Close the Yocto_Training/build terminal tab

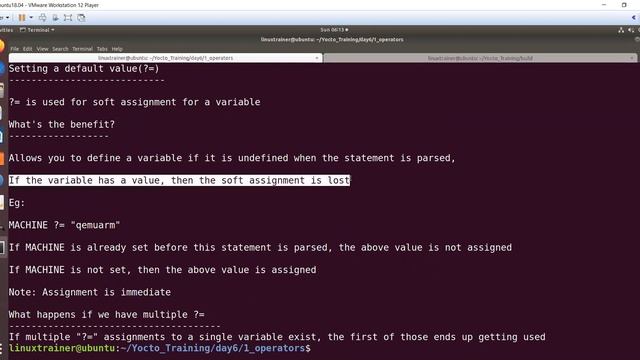point(631,58)
